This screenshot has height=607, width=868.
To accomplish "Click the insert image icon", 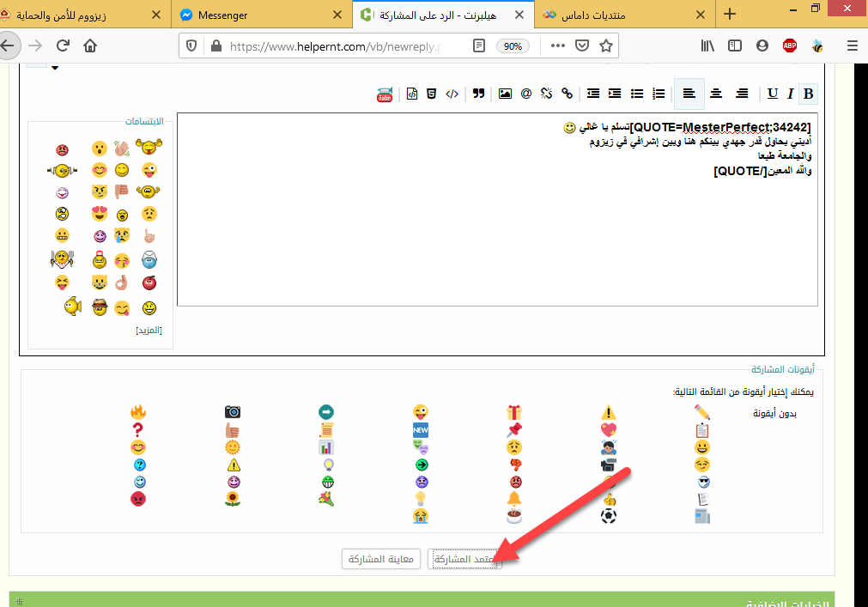I will (x=505, y=94).
